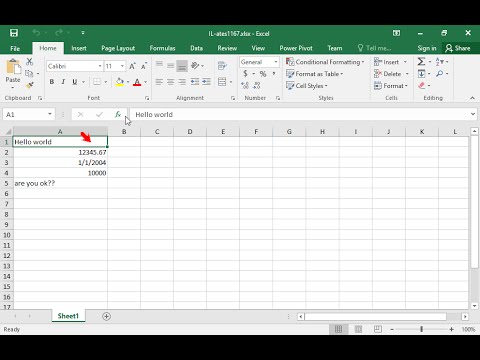
Task: Open Format as Table menu
Action: coord(314,74)
